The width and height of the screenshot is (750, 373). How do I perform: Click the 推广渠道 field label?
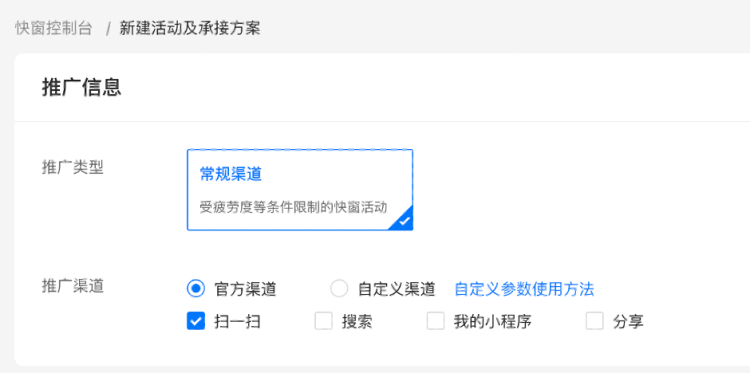(73, 286)
